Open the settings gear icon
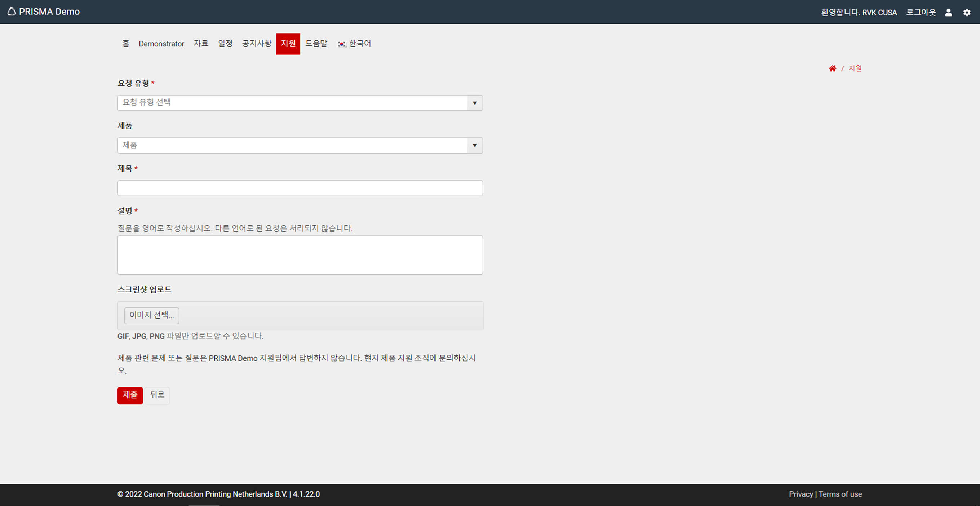Screen dimensions: 980x506 tap(967, 13)
